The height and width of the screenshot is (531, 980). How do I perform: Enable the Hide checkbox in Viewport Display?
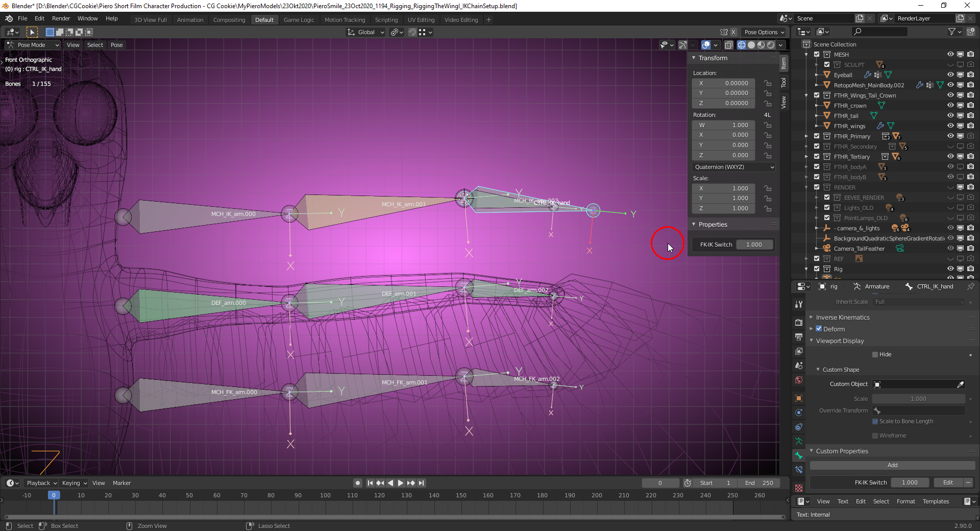pos(876,354)
